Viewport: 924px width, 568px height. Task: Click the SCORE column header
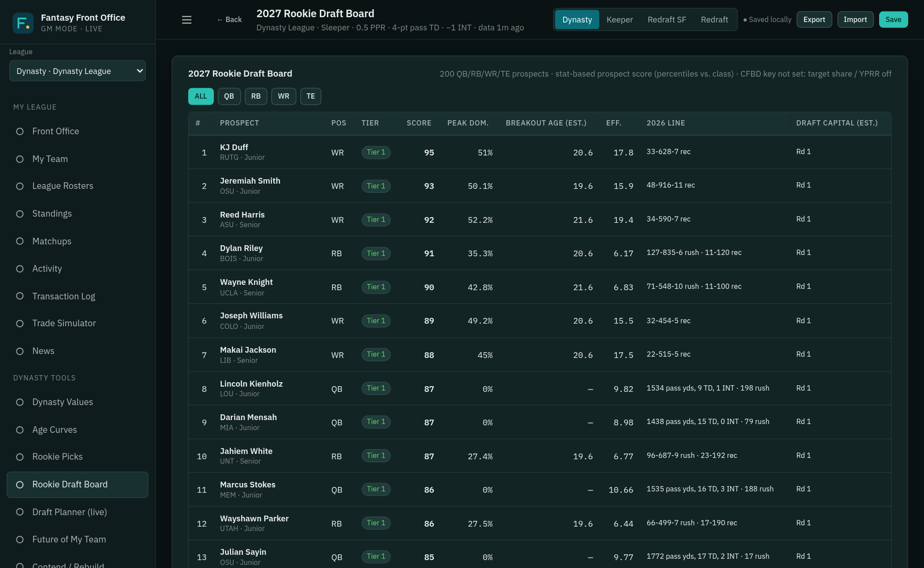pyautogui.click(x=419, y=123)
